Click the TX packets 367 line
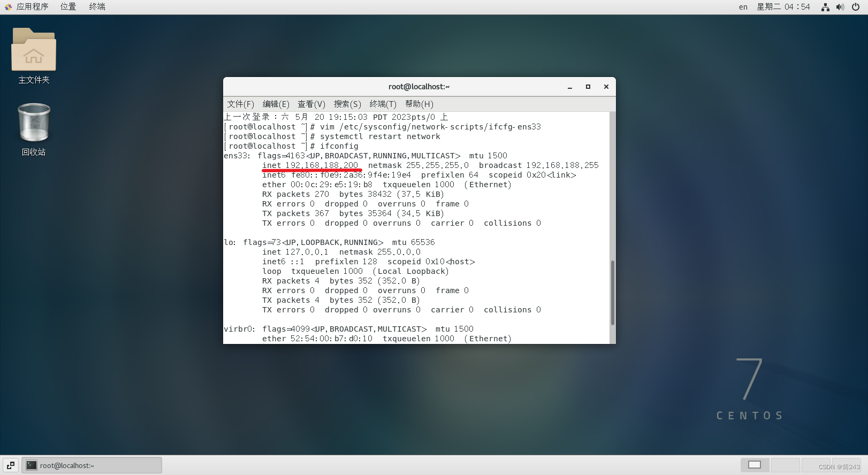The image size is (868, 475). (x=353, y=213)
